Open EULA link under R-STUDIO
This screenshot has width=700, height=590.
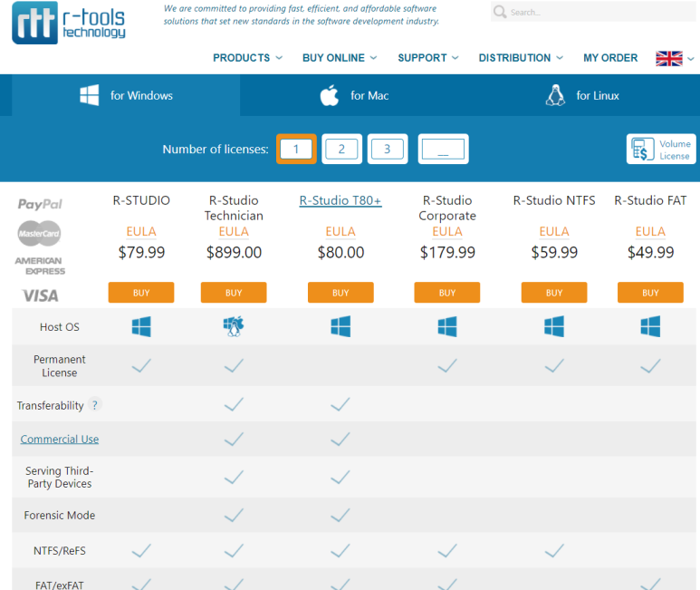point(141,231)
